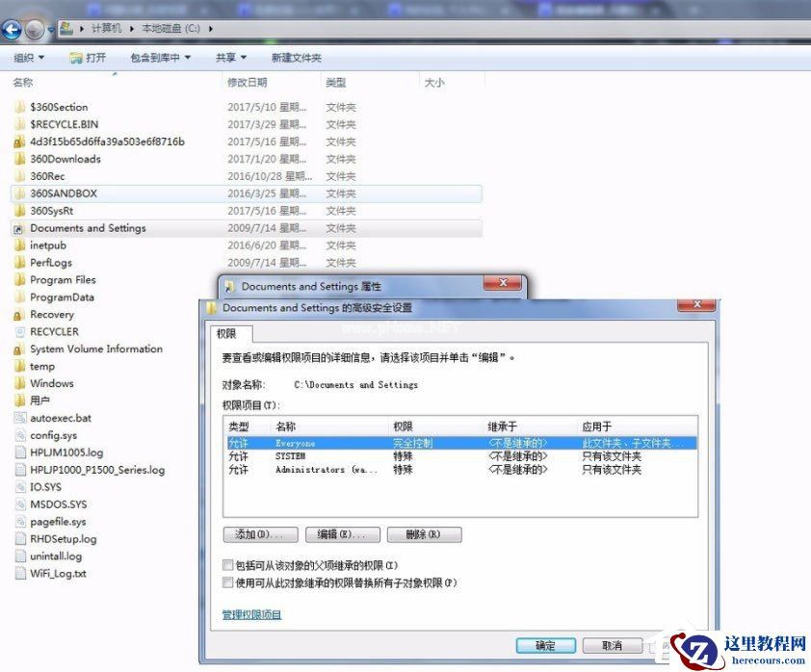Enable inheriting permissions from parent object checkbox
Screen dimensions: 811x672
[227, 565]
